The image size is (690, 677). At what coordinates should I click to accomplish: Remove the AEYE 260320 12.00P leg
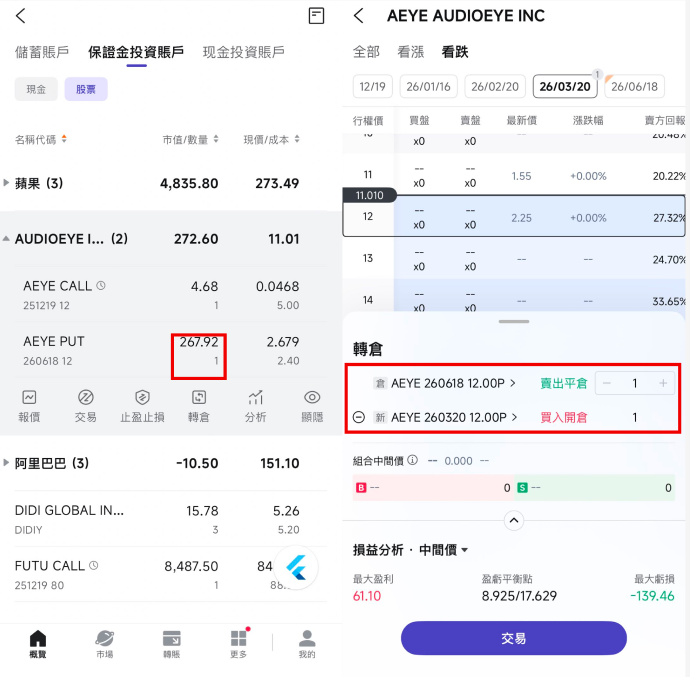(x=359, y=417)
